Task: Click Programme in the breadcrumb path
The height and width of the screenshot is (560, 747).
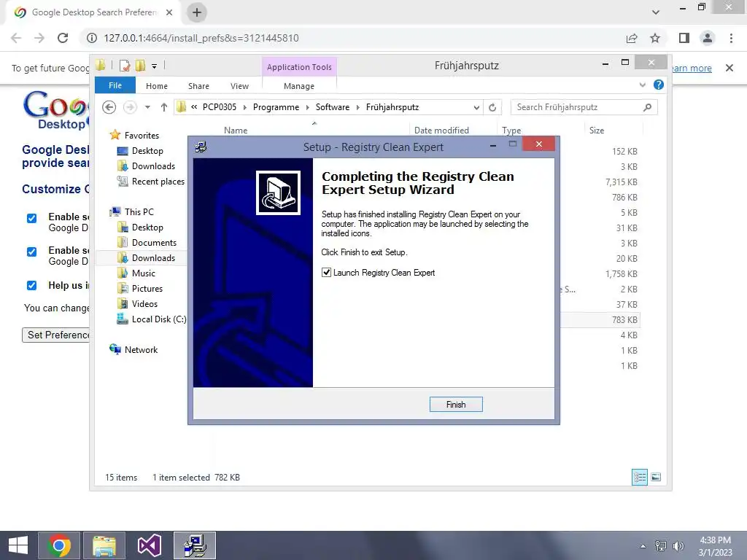Action: coord(276,107)
